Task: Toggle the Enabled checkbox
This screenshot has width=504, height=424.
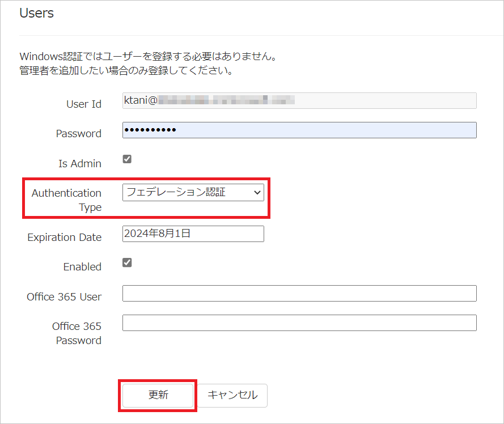Action: [127, 262]
